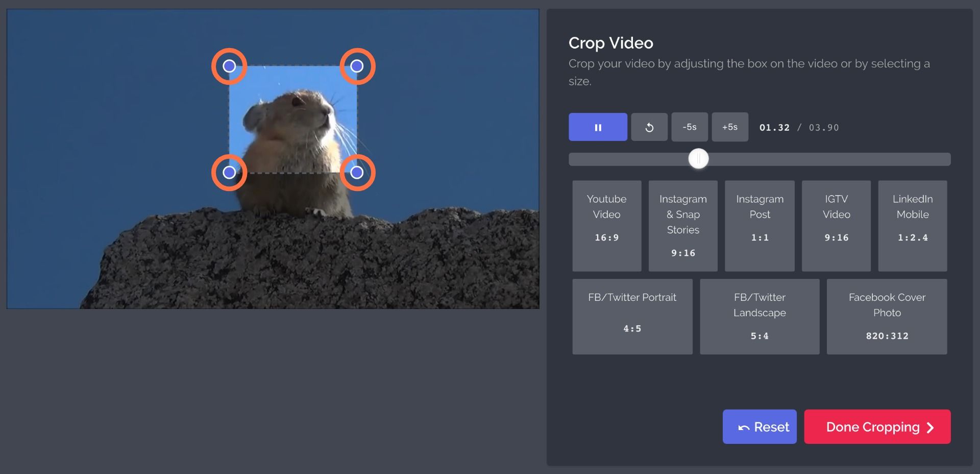Select the bottom-right crop handle

(x=357, y=173)
